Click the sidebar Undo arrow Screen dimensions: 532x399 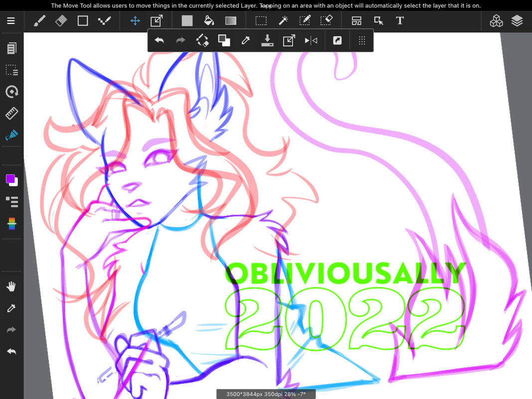click(11, 352)
